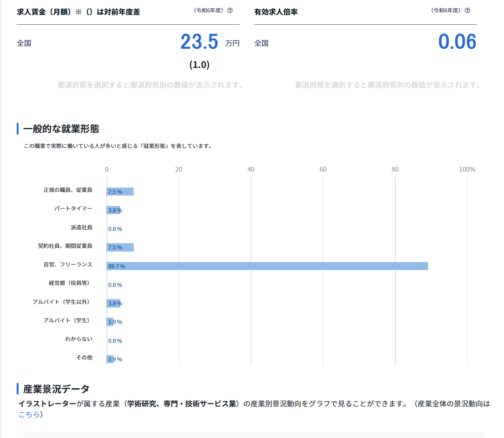This screenshot has width=504, height=438.
Task: Select the 自営、フリーランス row label
Action: point(68,265)
